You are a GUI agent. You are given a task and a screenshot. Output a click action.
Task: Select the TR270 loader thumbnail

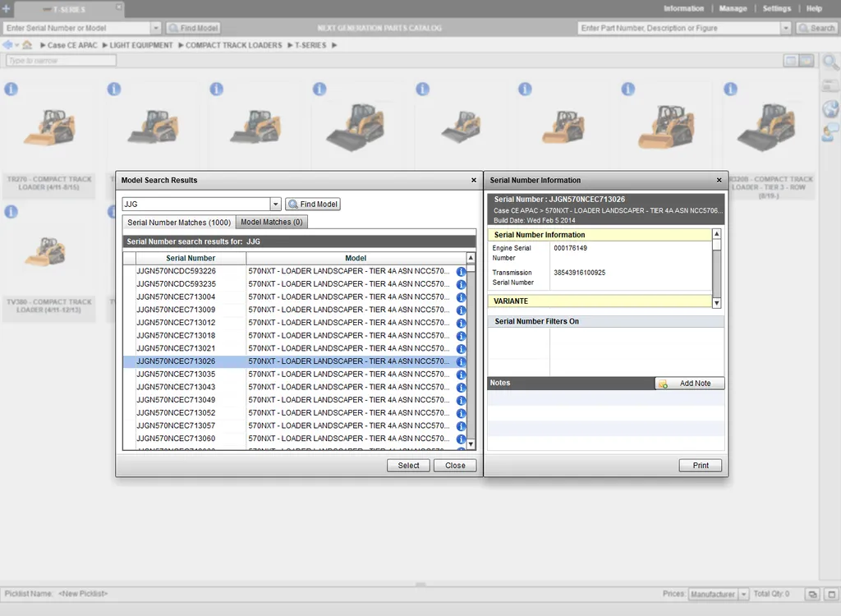[49, 127]
